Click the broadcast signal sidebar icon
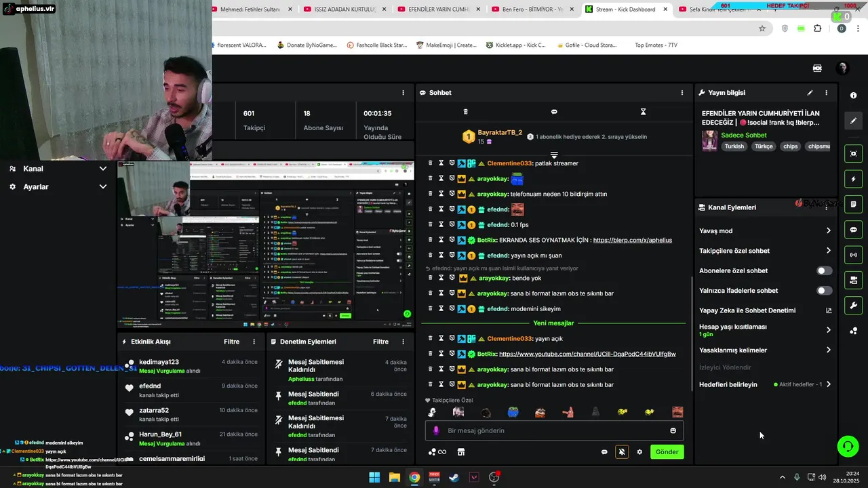868x488 pixels. click(854, 255)
